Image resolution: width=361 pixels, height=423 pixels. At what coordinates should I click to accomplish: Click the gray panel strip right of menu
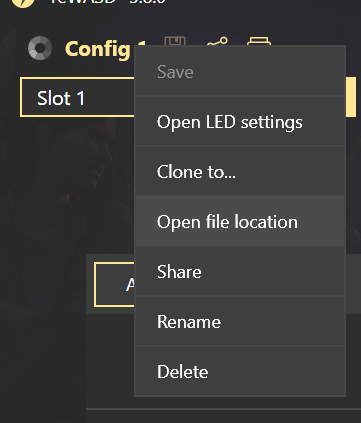pyautogui.click(x=353, y=284)
